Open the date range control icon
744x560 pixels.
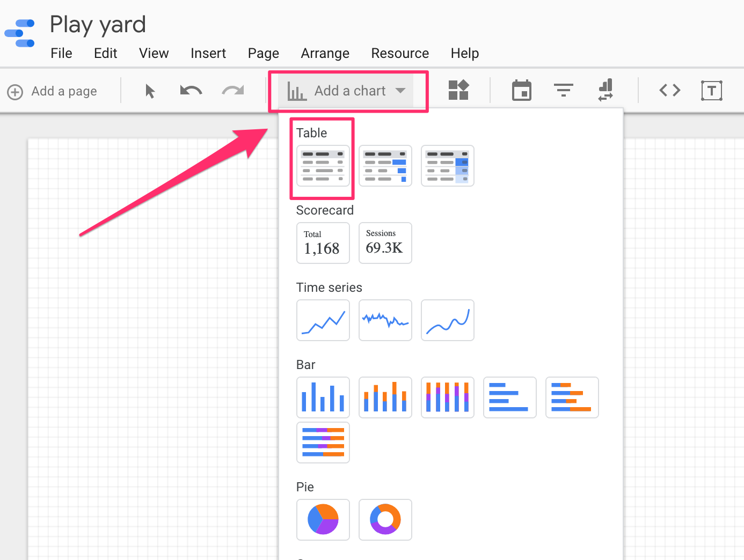click(x=521, y=90)
